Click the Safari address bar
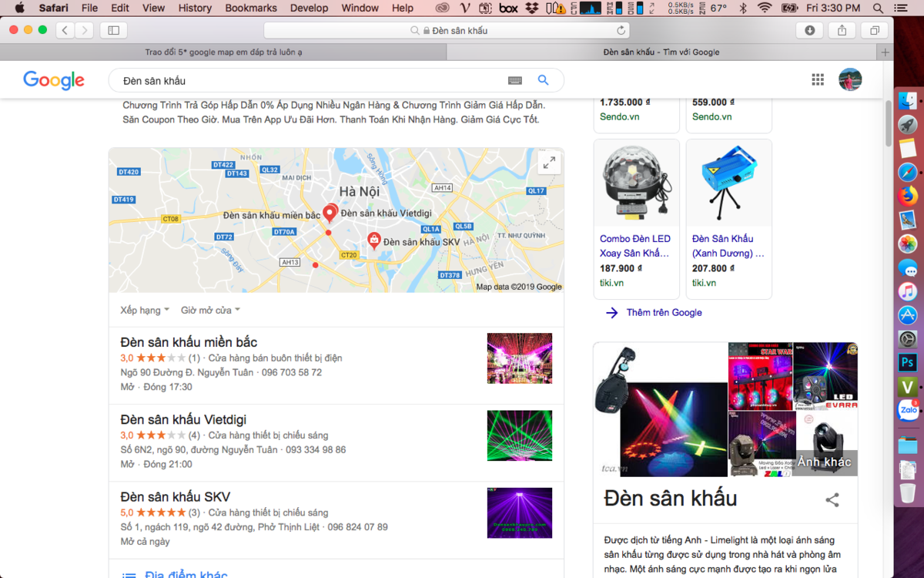The height and width of the screenshot is (578, 924). 447,30
